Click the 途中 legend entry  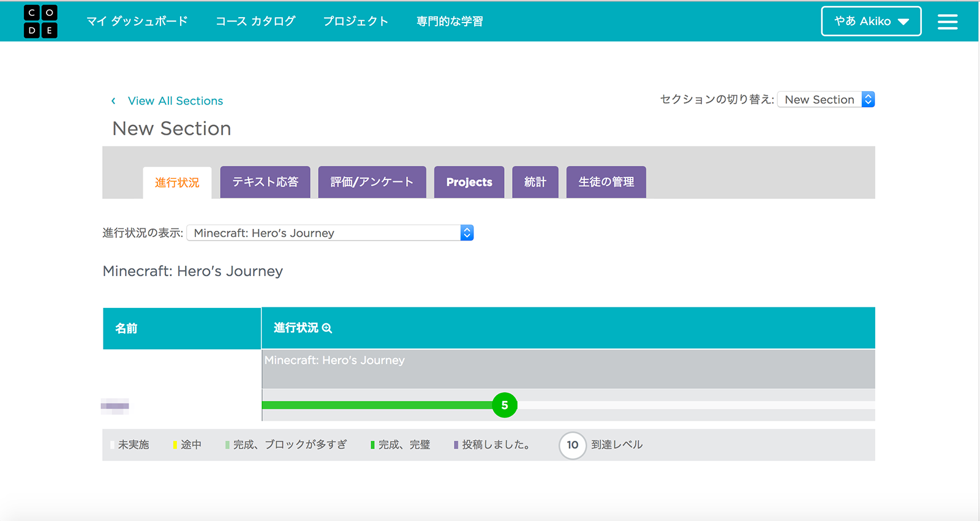pos(187,445)
